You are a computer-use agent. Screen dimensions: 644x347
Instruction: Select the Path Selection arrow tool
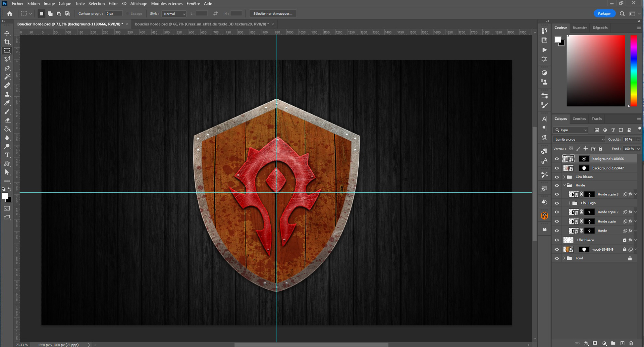click(7, 172)
